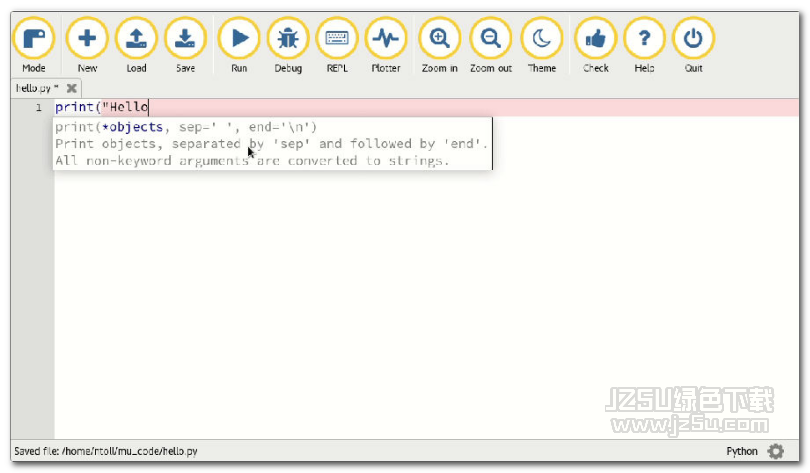Close the hello.py tab

[72, 88]
